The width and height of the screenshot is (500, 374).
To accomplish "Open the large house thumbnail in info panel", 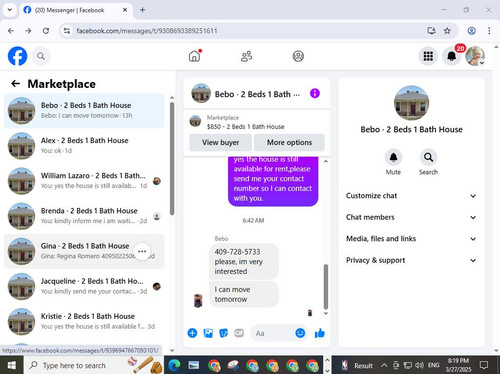I will pos(411,103).
